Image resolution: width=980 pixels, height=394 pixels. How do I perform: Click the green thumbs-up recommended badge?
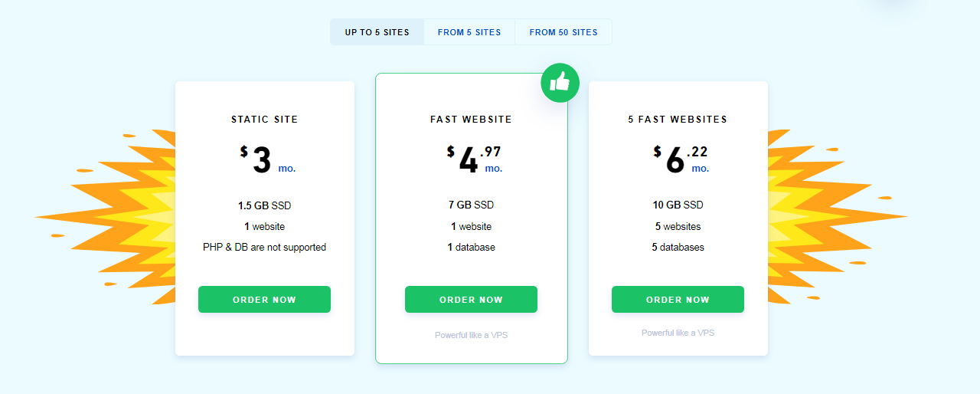click(x=560, y=82)
